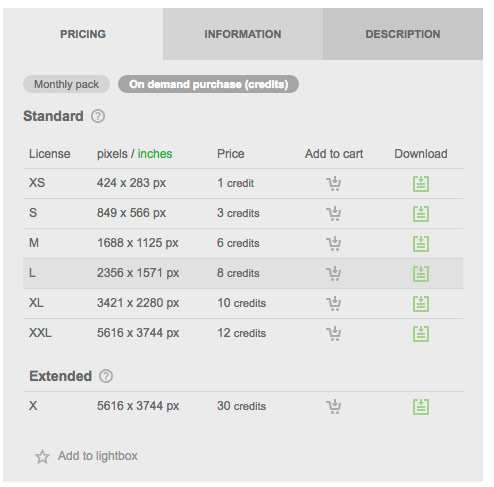Viewport: 494px width, 487px height.
Task: Click the Add to lightbox star
Action: click(x=42, y=457)
